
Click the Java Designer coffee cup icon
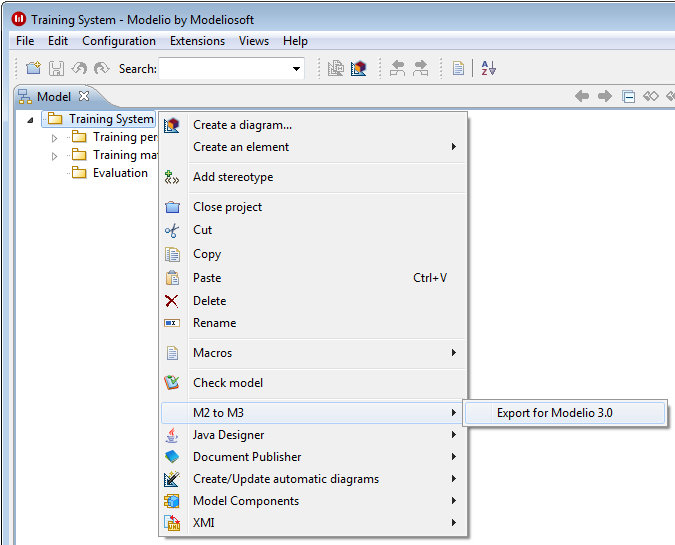172,435
